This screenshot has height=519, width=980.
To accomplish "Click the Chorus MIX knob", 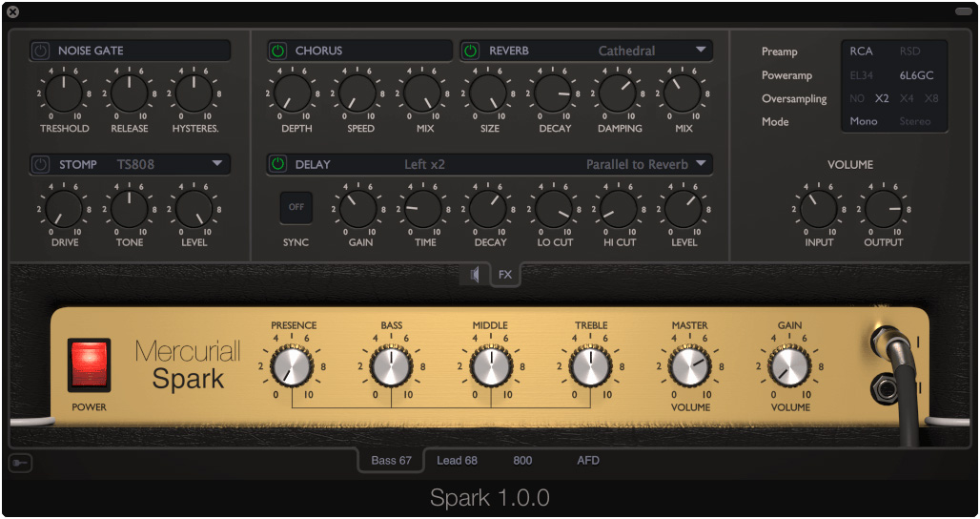I will (x=422, y=93).
